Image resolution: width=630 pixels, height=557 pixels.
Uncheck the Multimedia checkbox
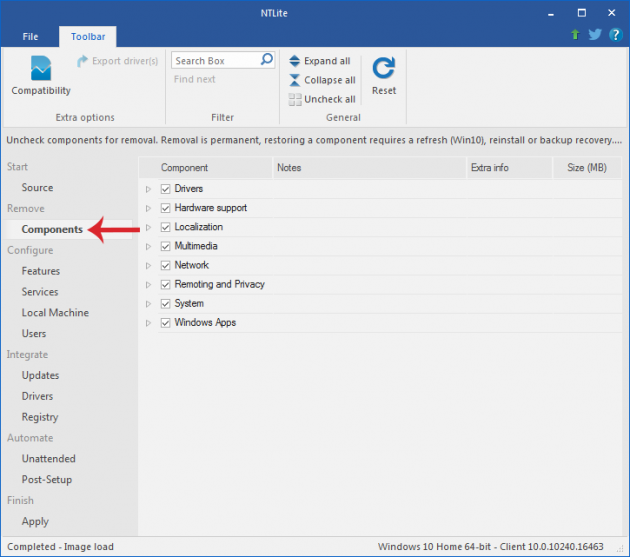point(166,246)
